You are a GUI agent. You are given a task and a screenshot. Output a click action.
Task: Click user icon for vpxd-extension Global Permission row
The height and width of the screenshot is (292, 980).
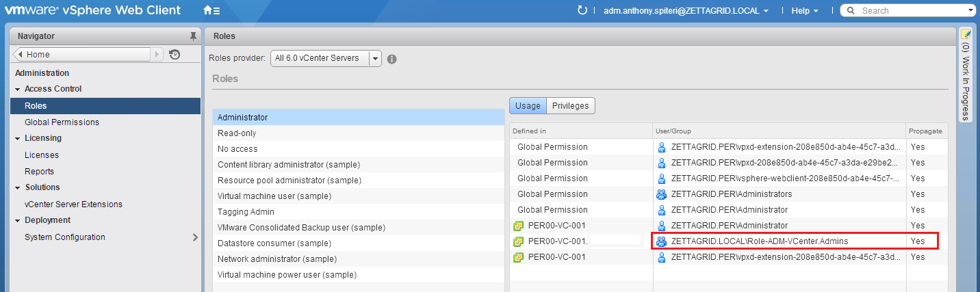pos(661,147)
